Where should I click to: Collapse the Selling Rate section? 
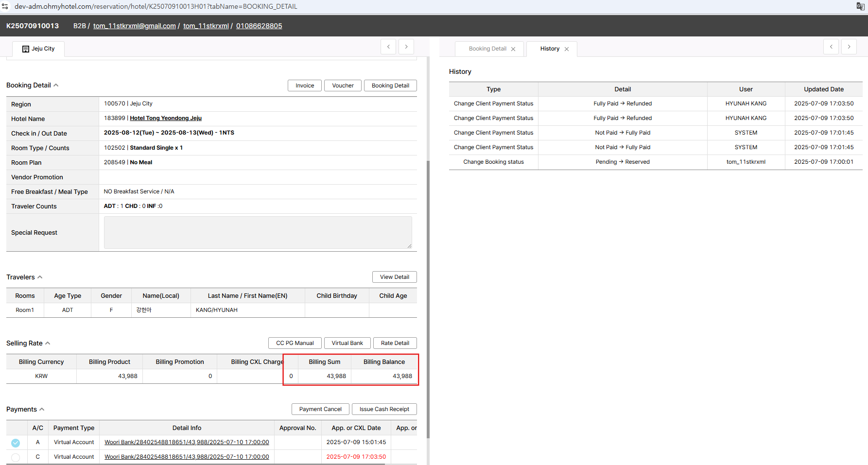48,343
